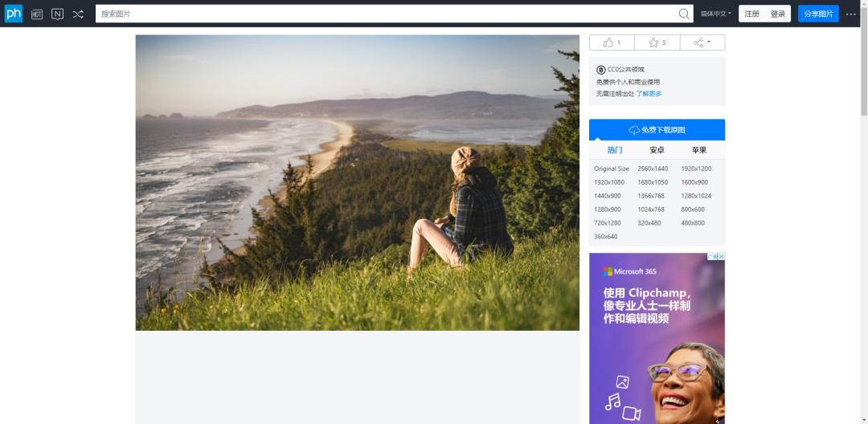The width and height of the screenshot is (868, 424).
Task: Click the search magnifier icon
Action: [684, 14]
